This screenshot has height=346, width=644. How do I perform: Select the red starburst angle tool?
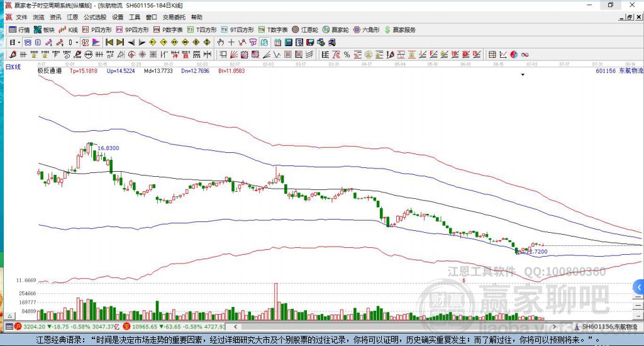pos(142,55)
